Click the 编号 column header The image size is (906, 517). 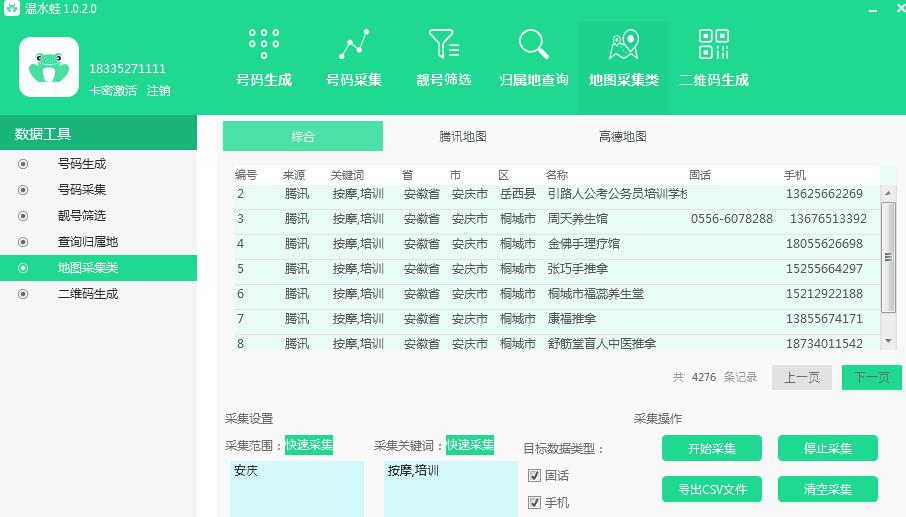[x=246, y=174]
